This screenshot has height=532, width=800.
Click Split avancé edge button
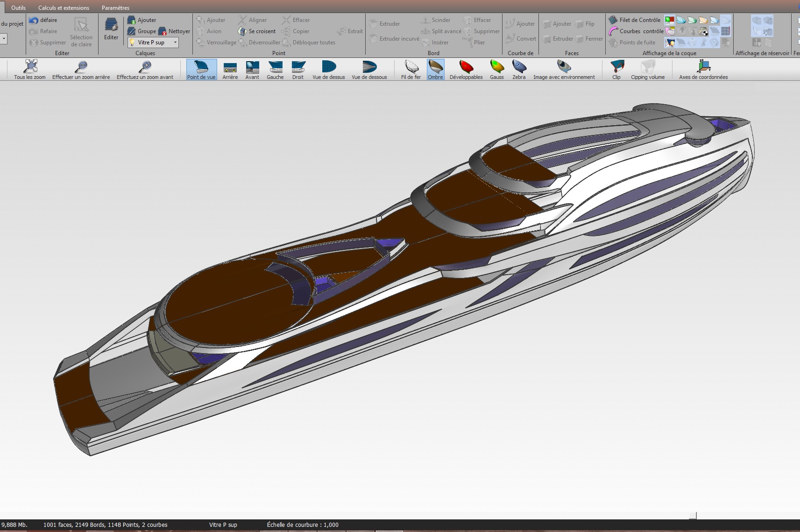441,31
